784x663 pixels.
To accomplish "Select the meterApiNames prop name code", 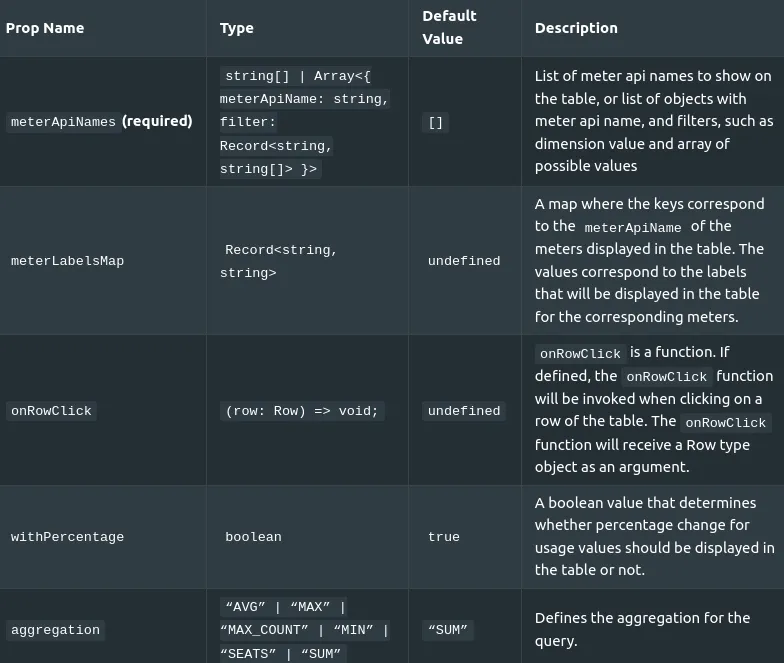I will pos(63,122).
